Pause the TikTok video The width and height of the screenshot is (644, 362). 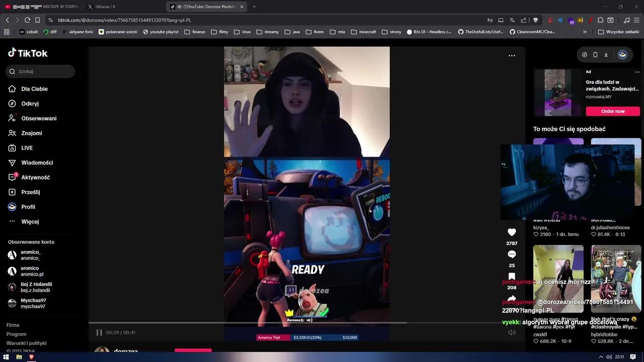(x=99, y=332)
